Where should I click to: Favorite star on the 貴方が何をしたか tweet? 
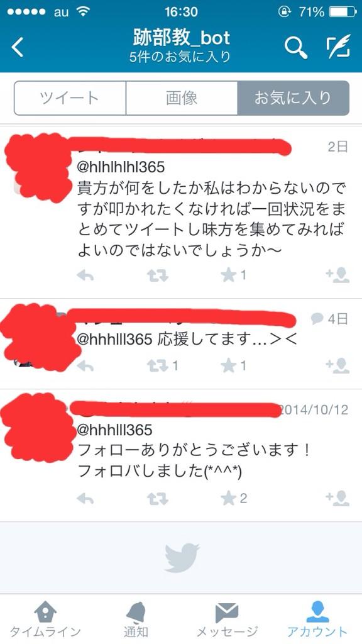point(228,275)
